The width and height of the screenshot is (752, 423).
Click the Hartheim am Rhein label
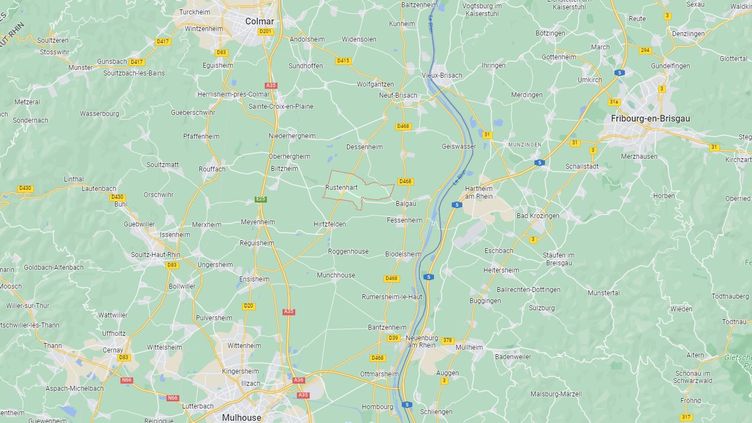click(479, 192)
